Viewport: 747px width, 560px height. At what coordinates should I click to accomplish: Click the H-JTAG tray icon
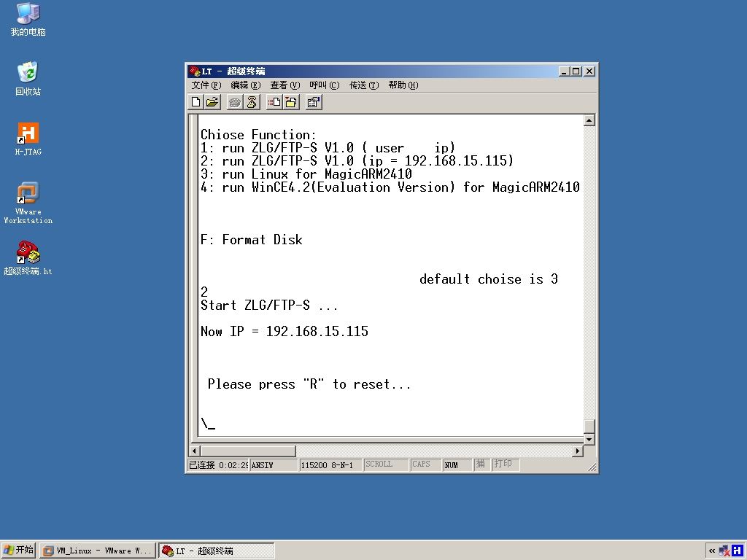click(738, 551)
